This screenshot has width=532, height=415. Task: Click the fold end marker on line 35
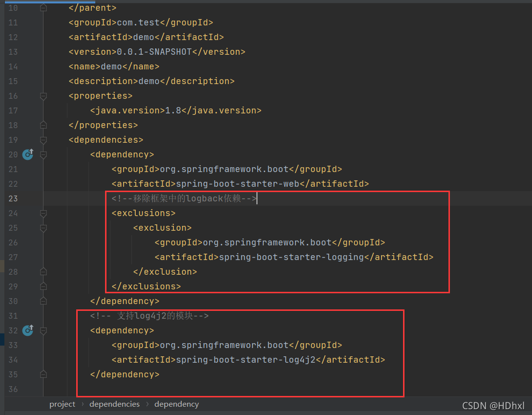[43, 374]
